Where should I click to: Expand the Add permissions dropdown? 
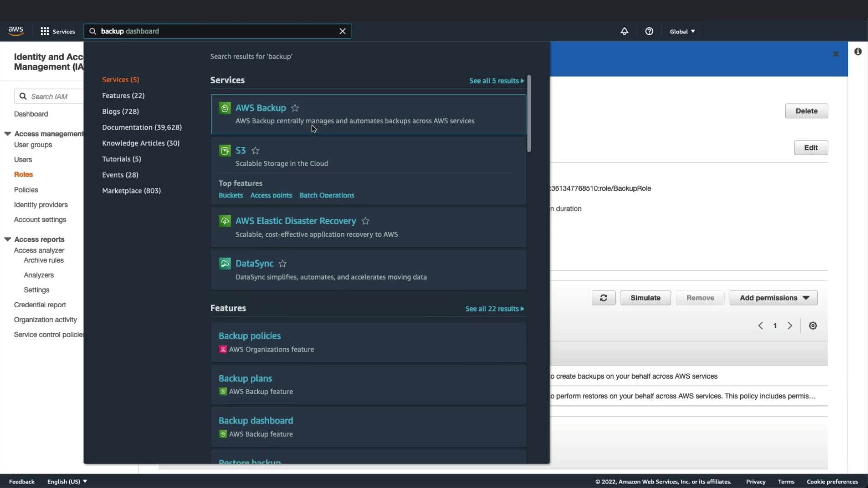[773, 298]
